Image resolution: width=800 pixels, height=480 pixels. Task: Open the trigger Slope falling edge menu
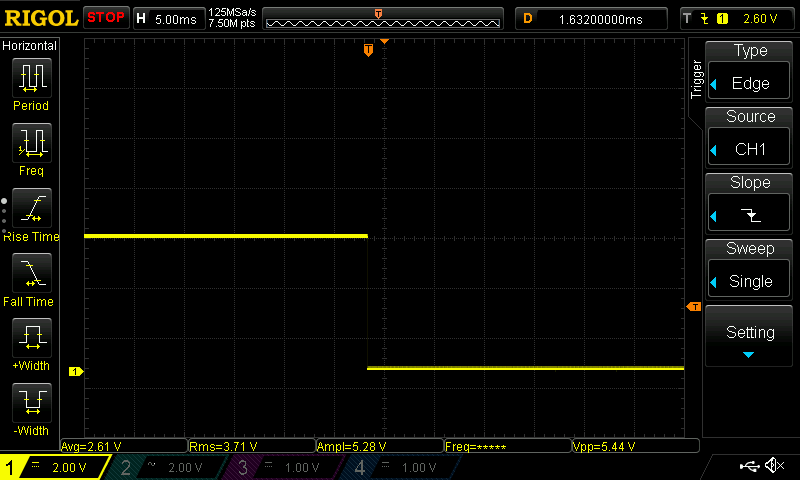pyautogui.click(x=750, y=202)
